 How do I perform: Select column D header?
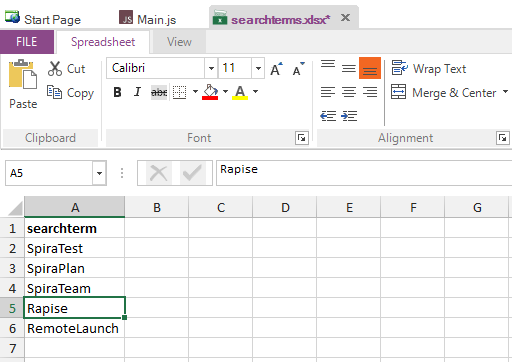[x=285, y=207]
